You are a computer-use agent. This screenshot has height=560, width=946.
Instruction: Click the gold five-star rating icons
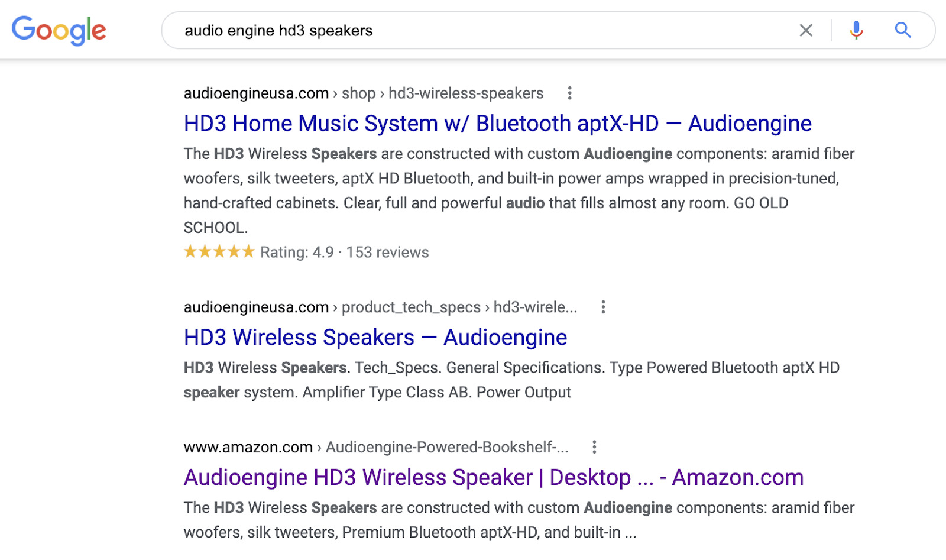[219, 252]
